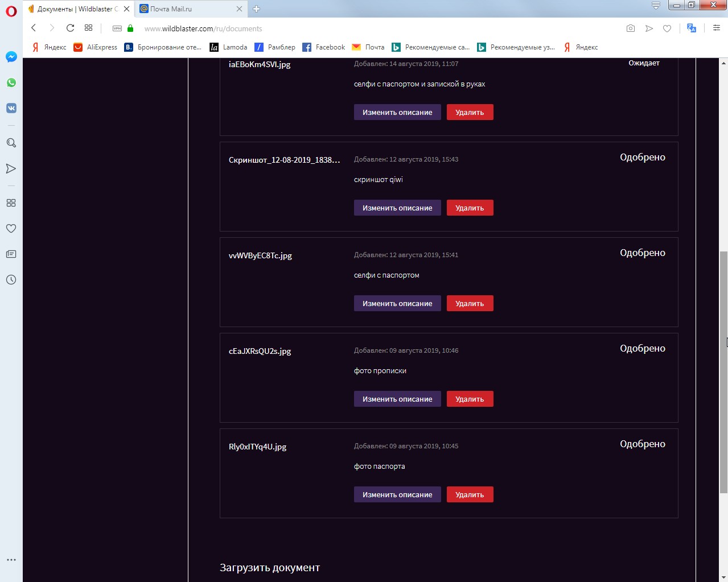Screen dimensions: 728x582
Task: Send page to My Flow icon
Action: (x=649, y=28)
